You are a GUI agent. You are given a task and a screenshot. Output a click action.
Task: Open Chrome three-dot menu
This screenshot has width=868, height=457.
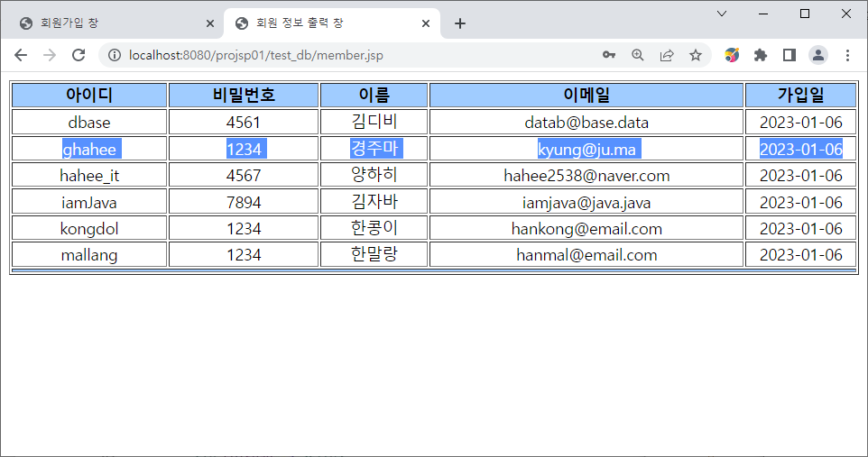click(x=847, y=55)
